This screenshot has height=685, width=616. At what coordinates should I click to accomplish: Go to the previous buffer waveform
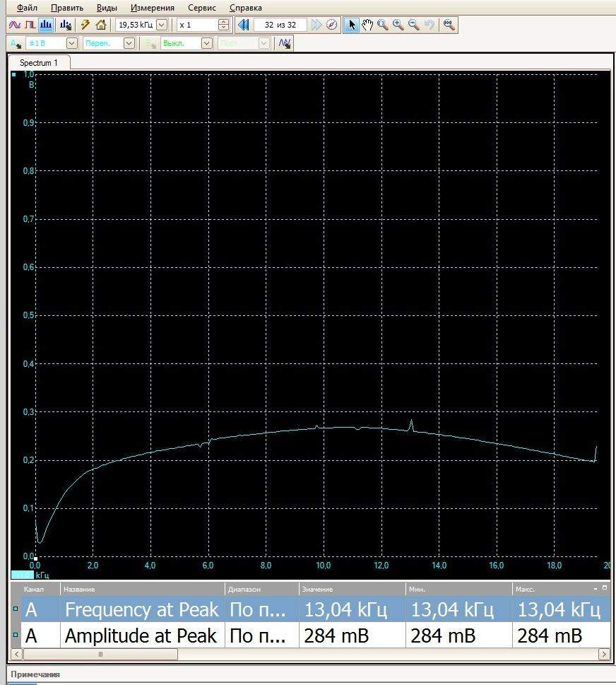(x=244, y=25)
